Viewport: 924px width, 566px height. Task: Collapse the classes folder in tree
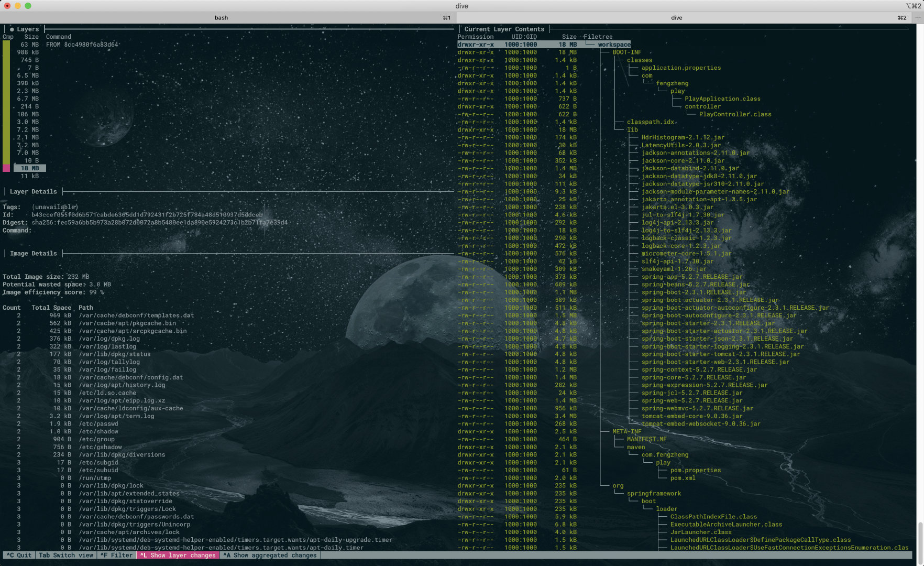click(x=640, y=60)
